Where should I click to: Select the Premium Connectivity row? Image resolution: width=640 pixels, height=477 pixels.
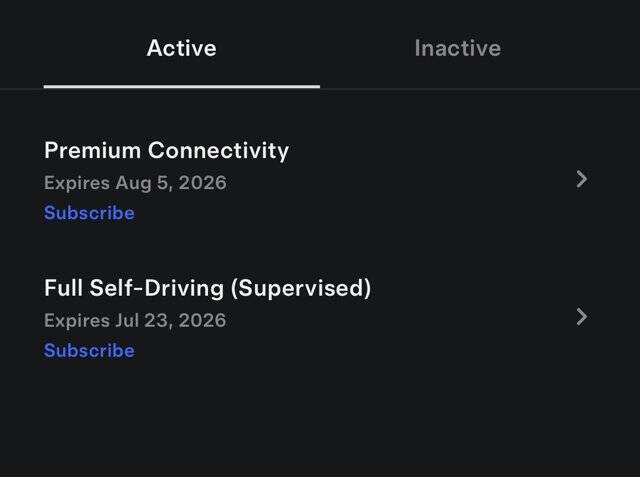click(x=320, y=180)
